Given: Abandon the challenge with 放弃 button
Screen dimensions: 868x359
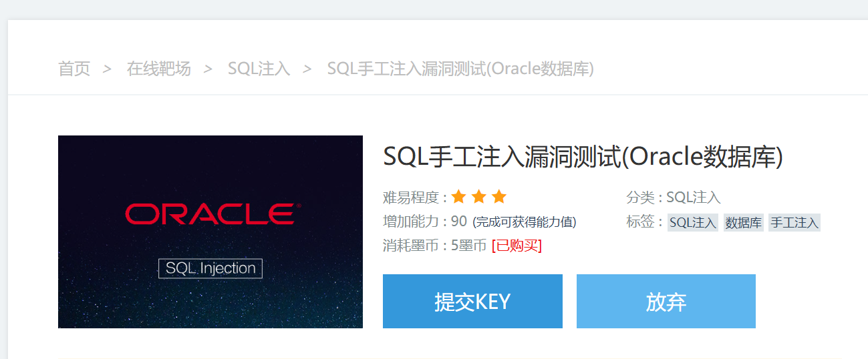Looking at the screenshot, I should 666,302.
